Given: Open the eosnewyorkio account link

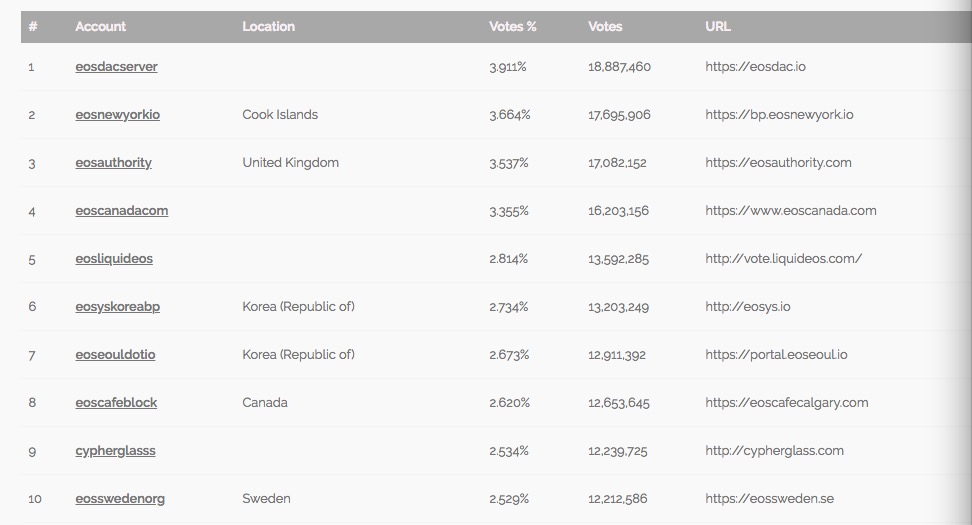Looking at the screenshot, I should coord(117,115).
